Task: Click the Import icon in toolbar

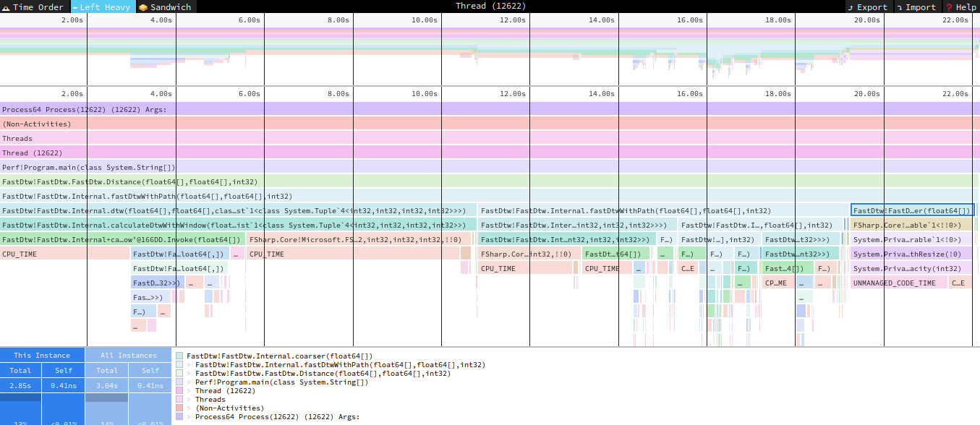Action: 899,7
